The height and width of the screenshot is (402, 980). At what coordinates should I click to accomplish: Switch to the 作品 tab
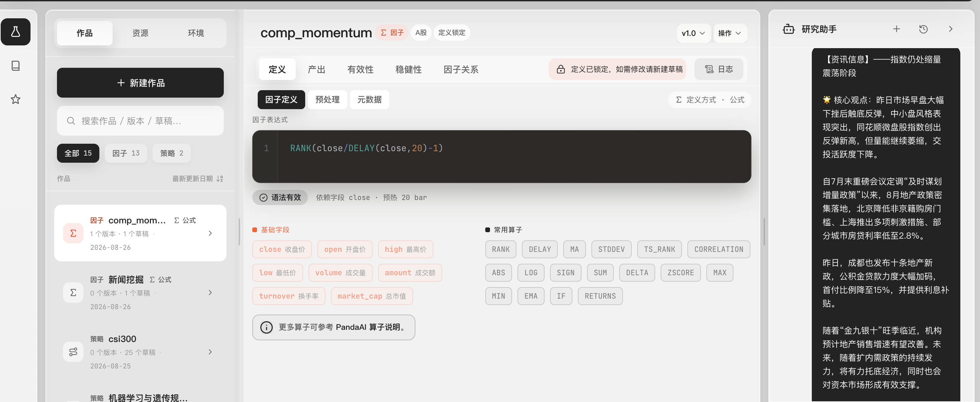[84, 33]
